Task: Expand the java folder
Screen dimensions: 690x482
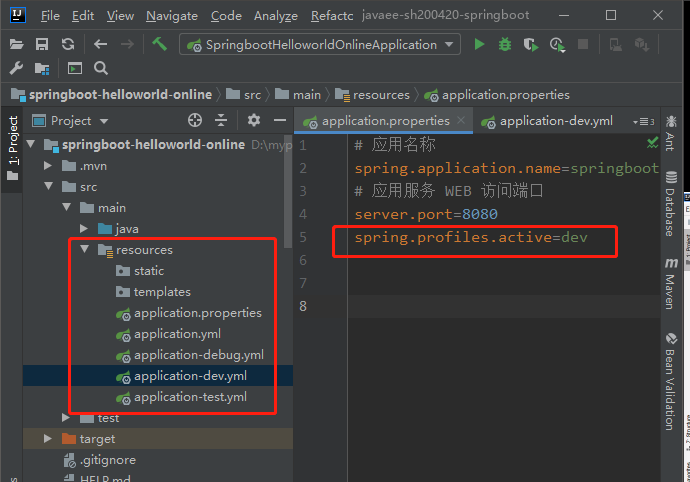Action: click(x=84, y=228)
